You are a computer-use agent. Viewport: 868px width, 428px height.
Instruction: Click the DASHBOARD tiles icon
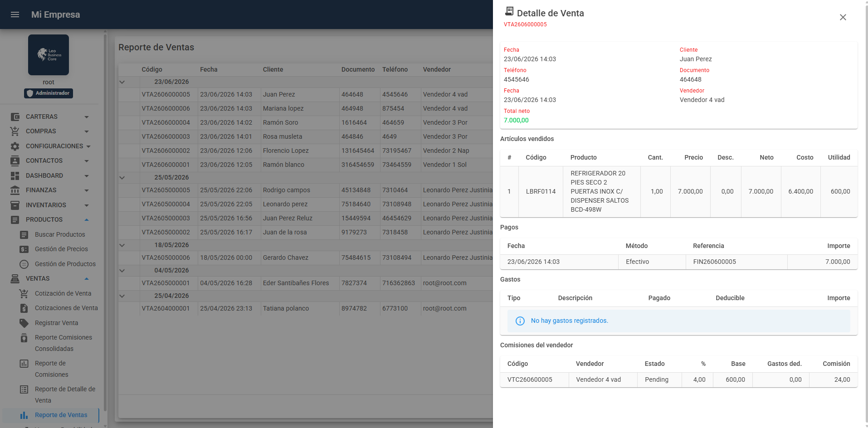pyautogui.click(x=15, y=176)
